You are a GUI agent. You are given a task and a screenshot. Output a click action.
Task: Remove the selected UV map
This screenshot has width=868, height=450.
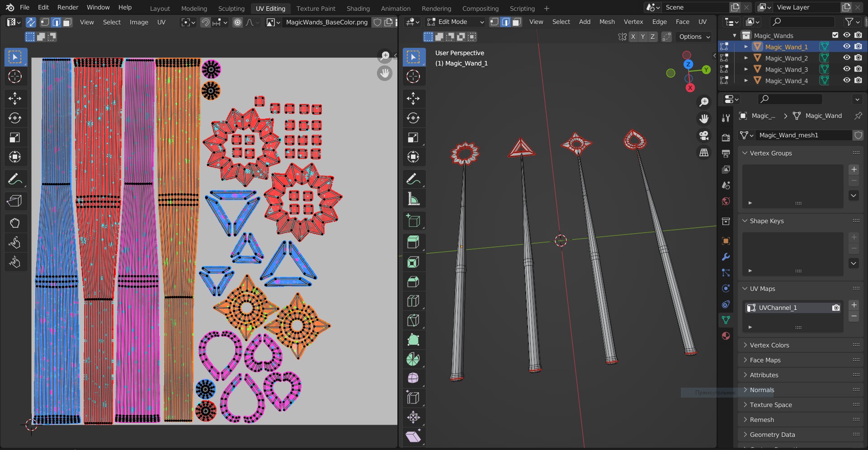coord(854,316)
